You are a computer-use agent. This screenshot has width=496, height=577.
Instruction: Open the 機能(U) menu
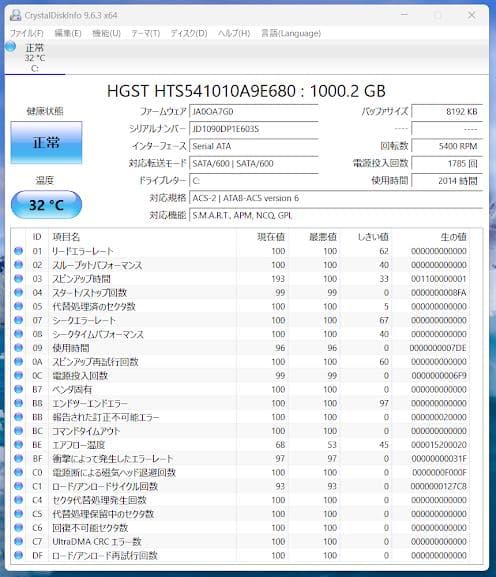(x=106, y=33)
